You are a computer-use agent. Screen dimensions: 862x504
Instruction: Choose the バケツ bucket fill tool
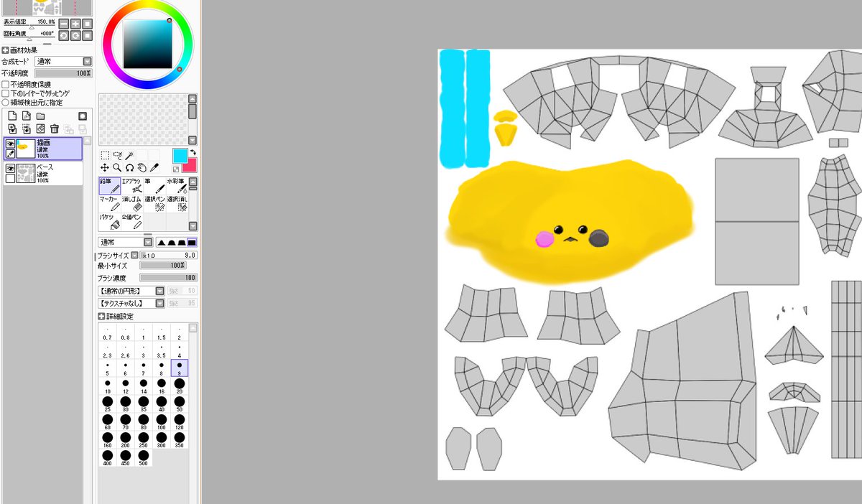pyautogui.click(x=109, y=222)
